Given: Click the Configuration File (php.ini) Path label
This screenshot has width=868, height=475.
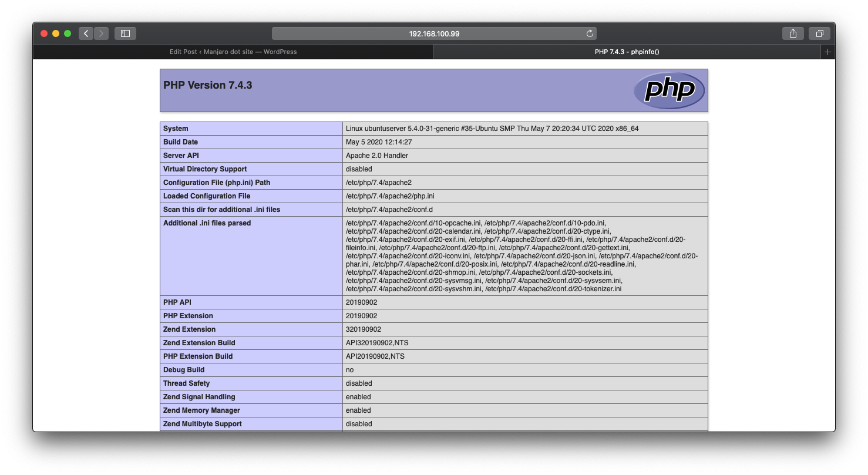Looking at the screenshot, I should (217, 183).
